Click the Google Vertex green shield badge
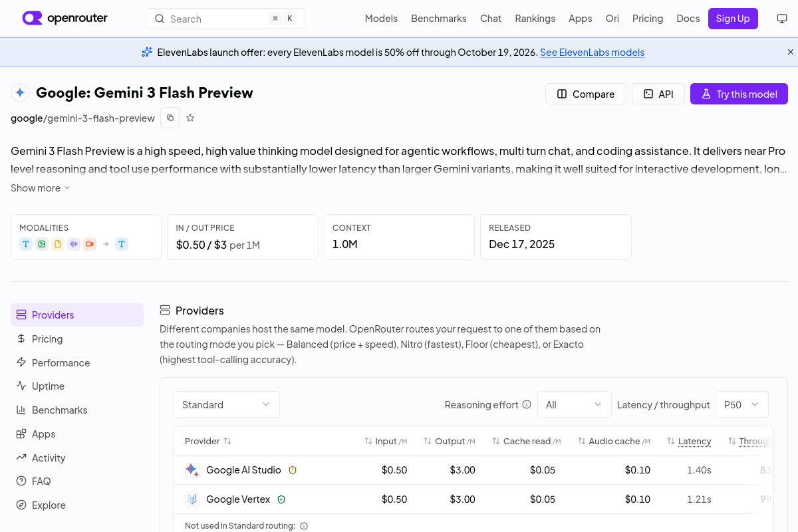 pyautogui.click(x=281, y=499)
